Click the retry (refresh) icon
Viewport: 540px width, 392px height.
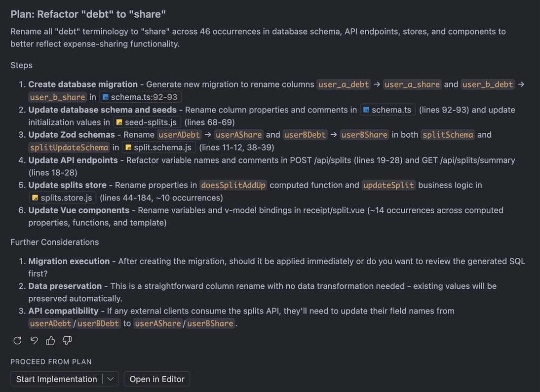pos(17,340)
